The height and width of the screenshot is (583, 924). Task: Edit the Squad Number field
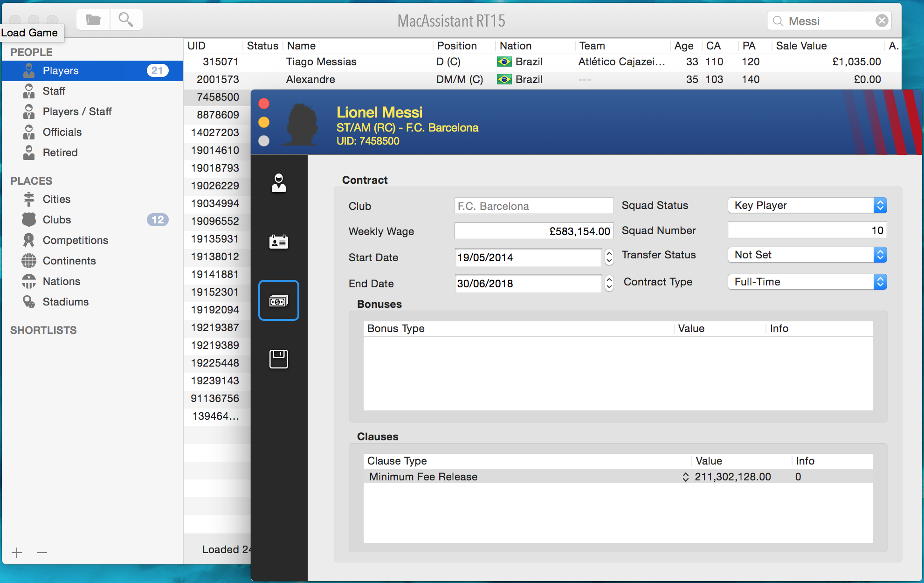(x=807, y=230)
